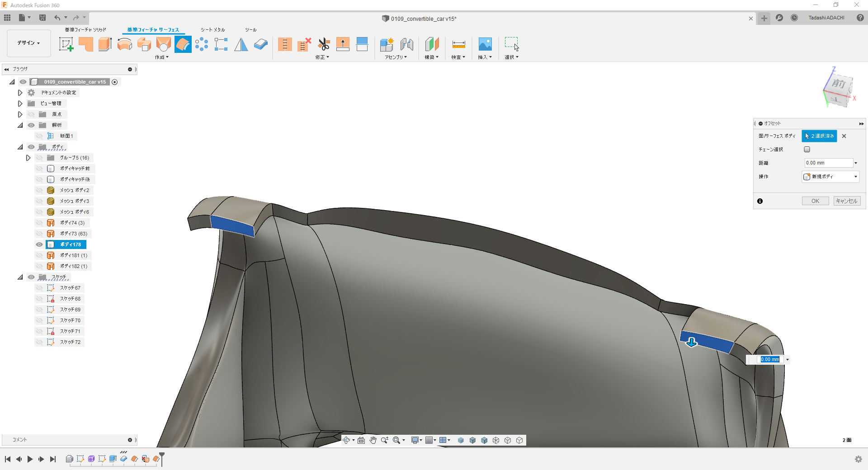Toggle visibility of ボディ178
The width and height of the screenshot is (868, 470).
(39, 244)
